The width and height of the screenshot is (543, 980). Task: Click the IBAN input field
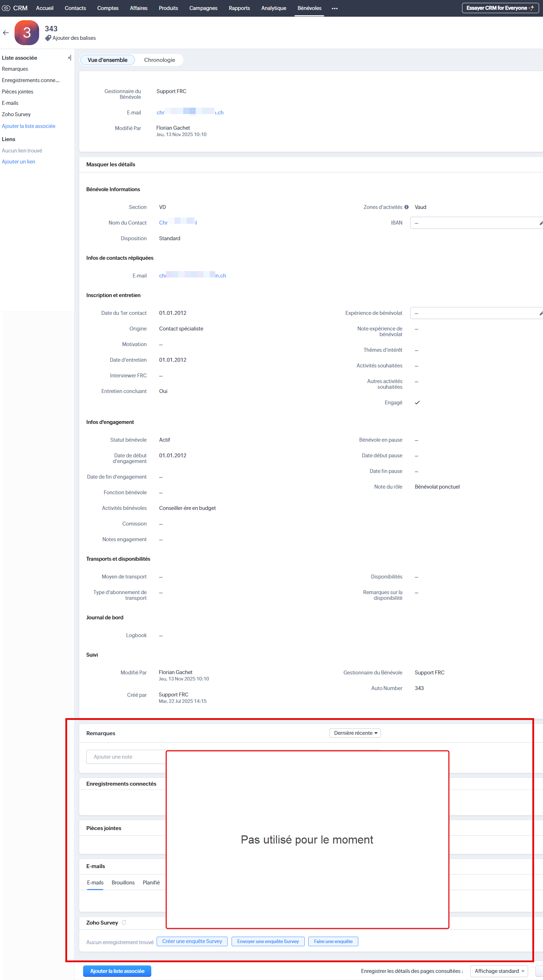coord(473,223)
